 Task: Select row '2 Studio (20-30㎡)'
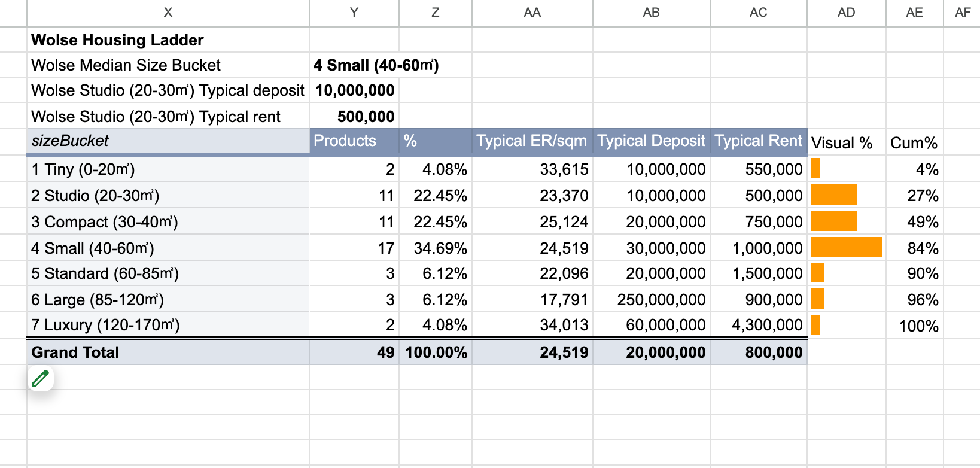pyautogui.click(x=168, y=196)
